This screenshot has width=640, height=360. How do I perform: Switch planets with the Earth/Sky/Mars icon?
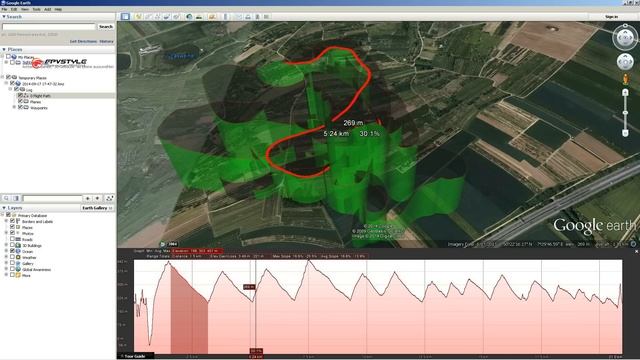click(x=212, y=17)
